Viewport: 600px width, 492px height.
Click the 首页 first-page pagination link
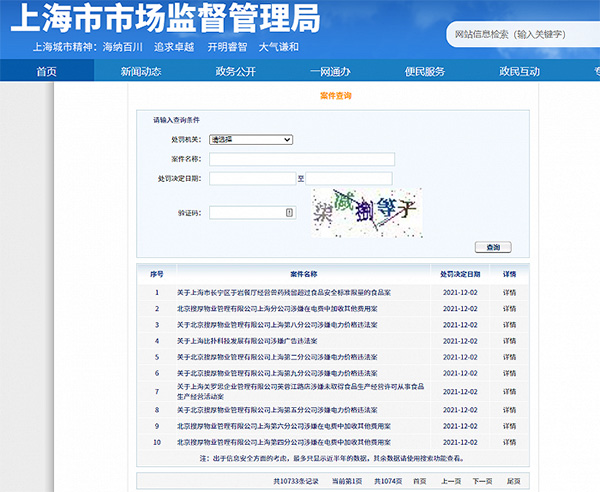420,481
